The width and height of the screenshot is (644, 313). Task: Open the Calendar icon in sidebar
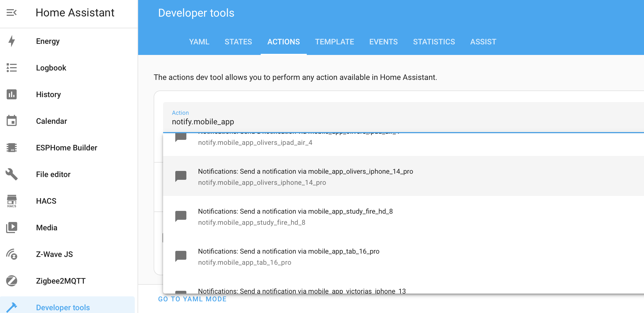[12, 121]
